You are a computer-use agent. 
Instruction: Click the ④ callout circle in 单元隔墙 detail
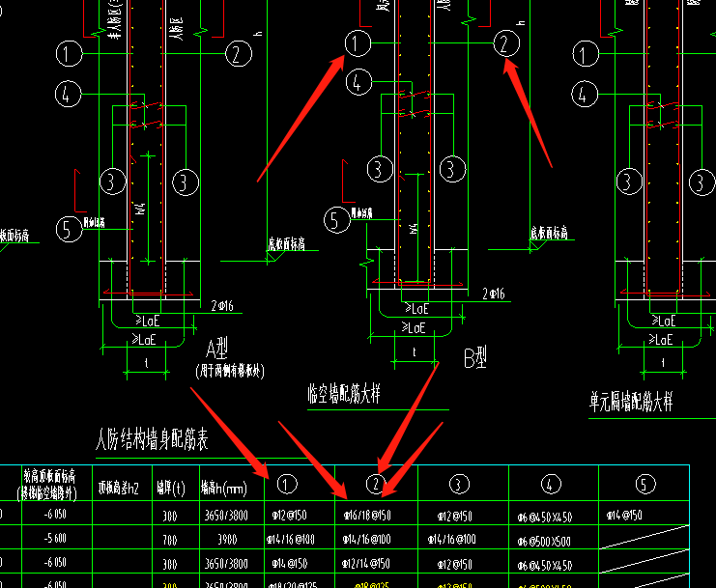(585, 94)
